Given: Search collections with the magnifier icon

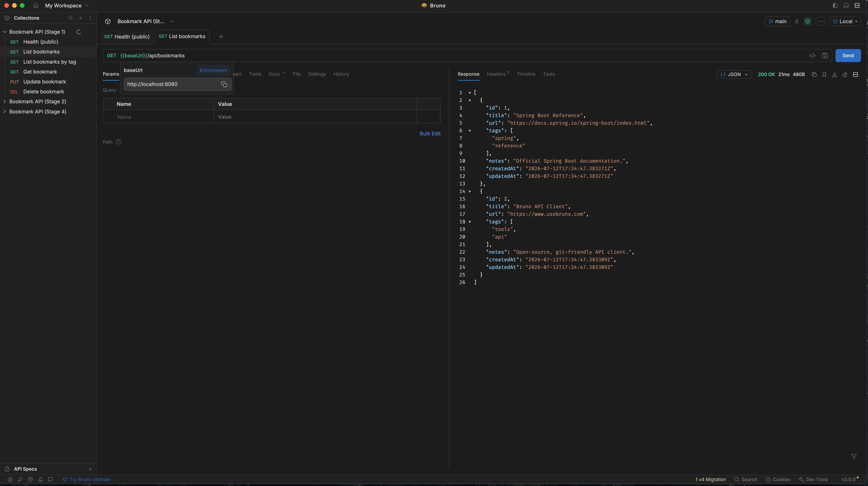Looking at the screenshot, I should pyautogui.click(x=70, y=18).
